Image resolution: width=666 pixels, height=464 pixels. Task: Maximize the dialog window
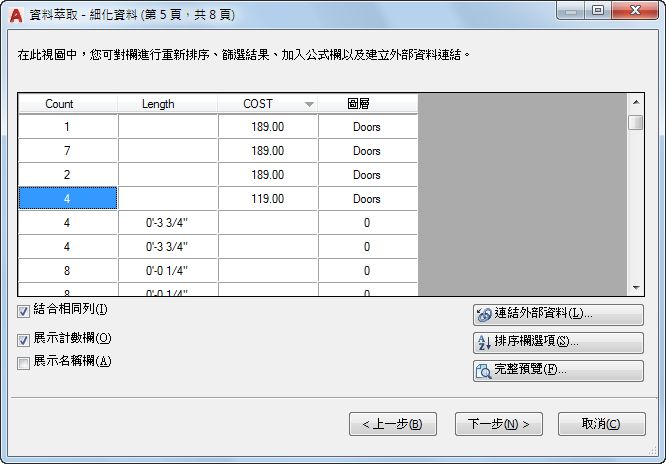click(598, 10)
